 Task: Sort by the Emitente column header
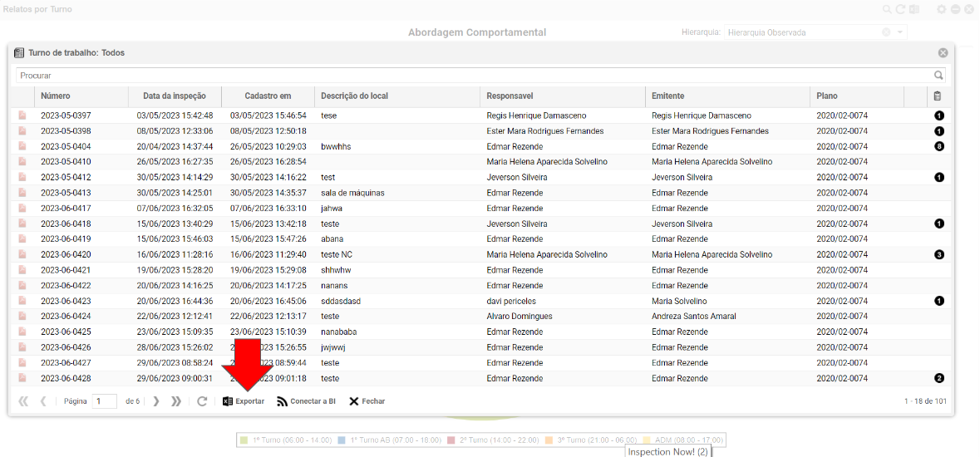(727, 96)
